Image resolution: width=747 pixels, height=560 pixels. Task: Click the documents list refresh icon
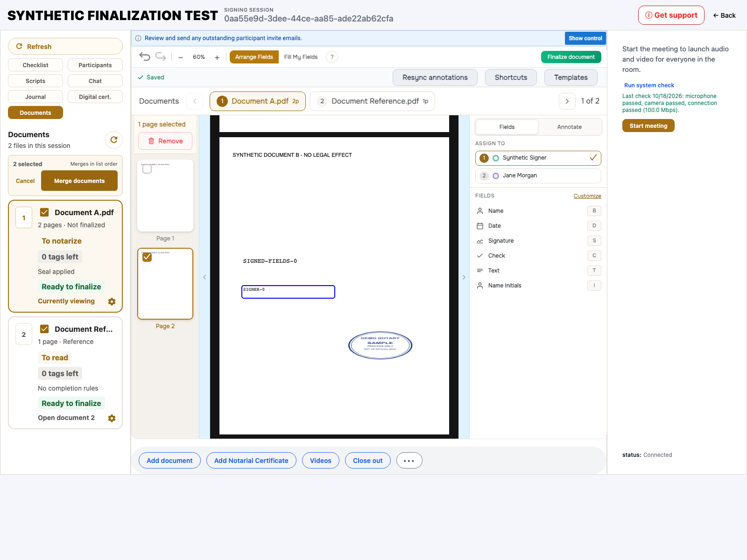pyautogui.click(x=114, y=140)
